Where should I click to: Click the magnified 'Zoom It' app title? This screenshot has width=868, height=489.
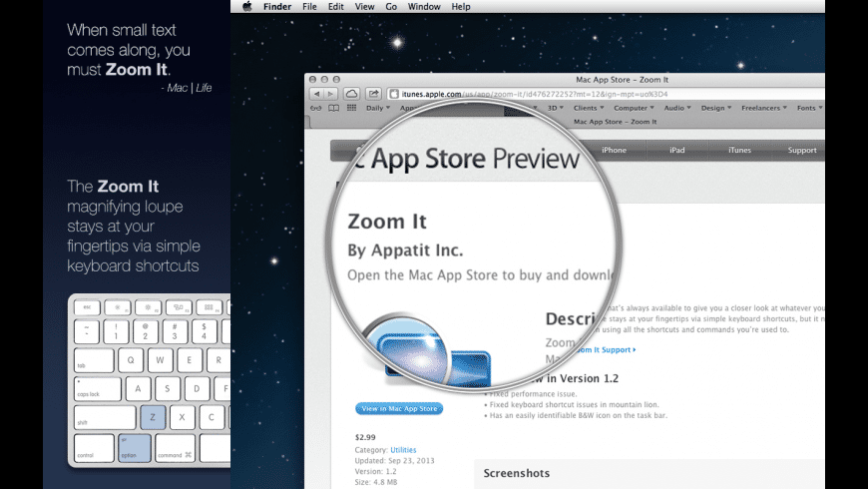point(387,222)
